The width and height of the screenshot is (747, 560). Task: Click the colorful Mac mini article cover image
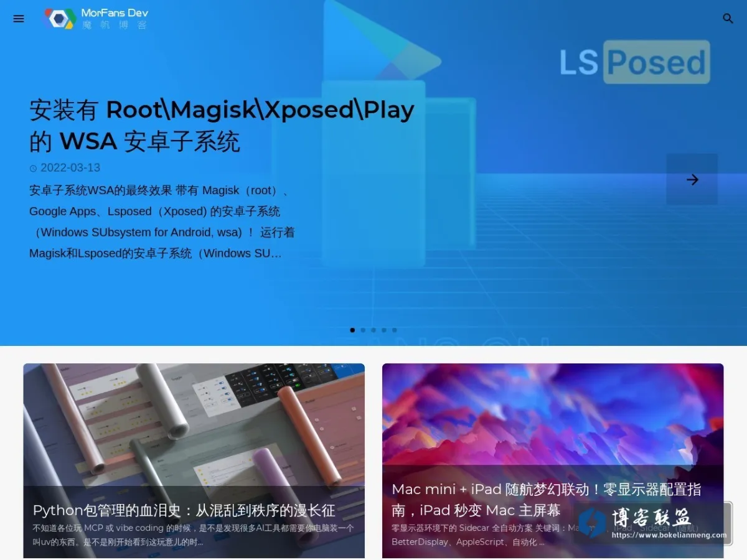pos(553,414)
